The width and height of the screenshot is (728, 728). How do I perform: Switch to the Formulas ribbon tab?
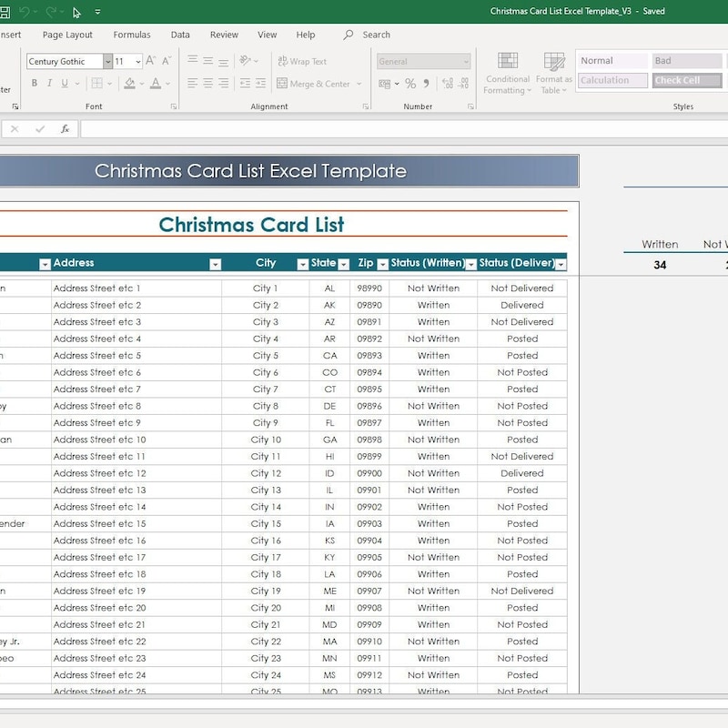pyautogui.click(x=132, y=35)
